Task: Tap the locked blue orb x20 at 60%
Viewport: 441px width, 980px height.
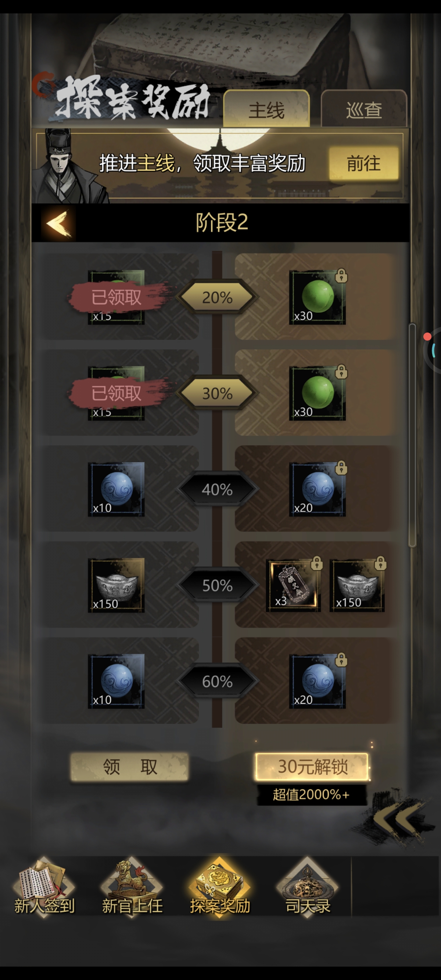Action: [x=317, y=681]
